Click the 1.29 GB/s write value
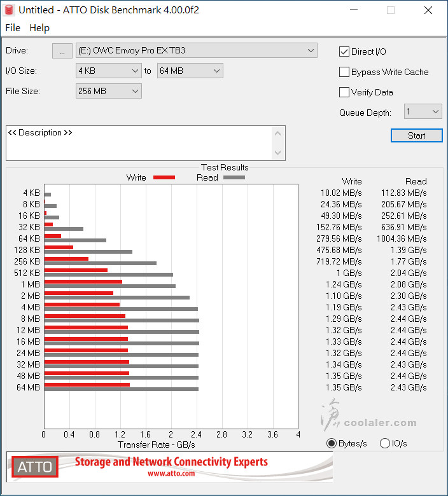The height and width of the screenshot is (496, 448). click(344, 319)
